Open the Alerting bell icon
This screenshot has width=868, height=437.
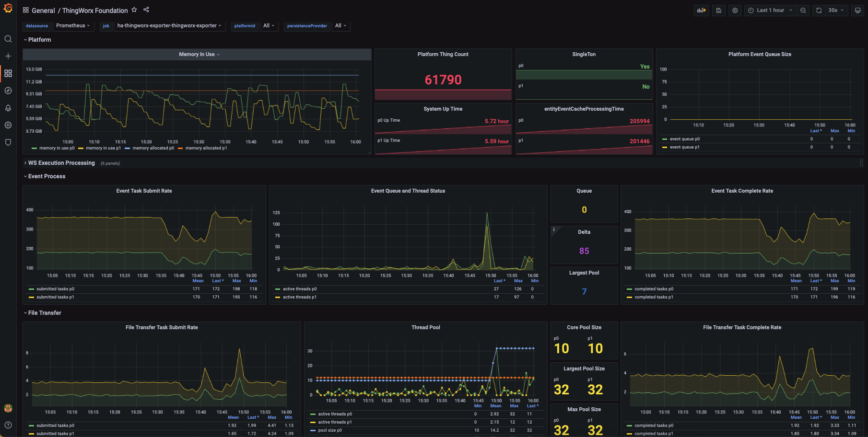[8, 108]
